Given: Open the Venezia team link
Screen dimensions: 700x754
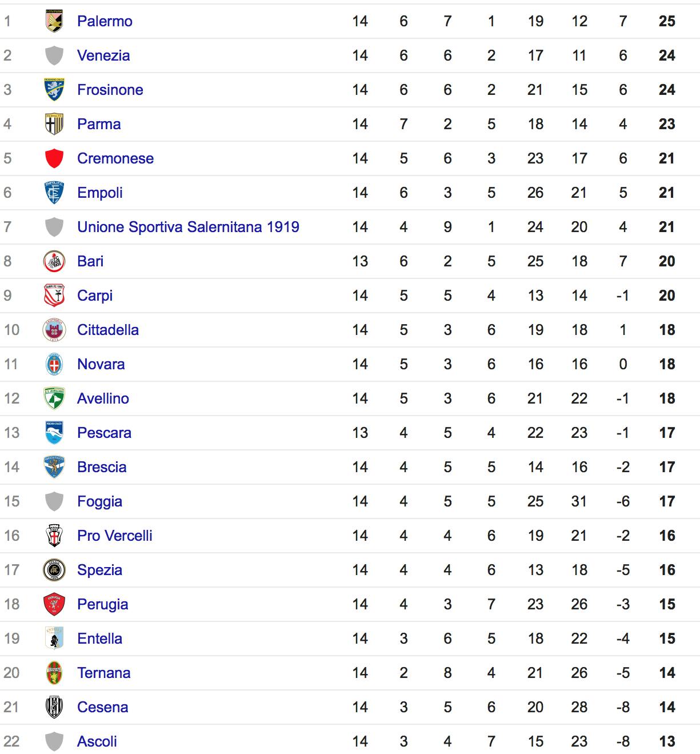Looking at the screenshot, I should click(103, 55).
